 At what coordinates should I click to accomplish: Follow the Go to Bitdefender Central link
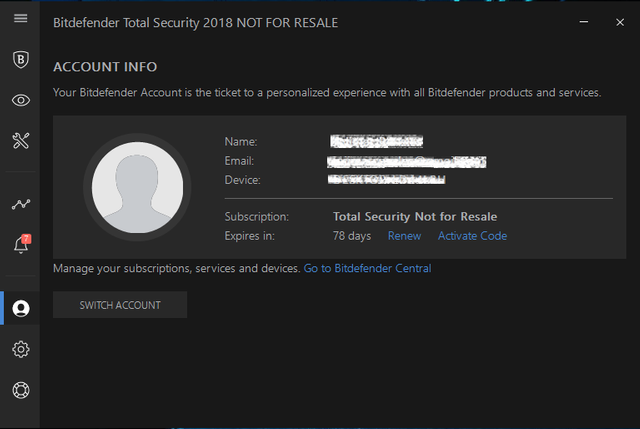coord(367,268)
